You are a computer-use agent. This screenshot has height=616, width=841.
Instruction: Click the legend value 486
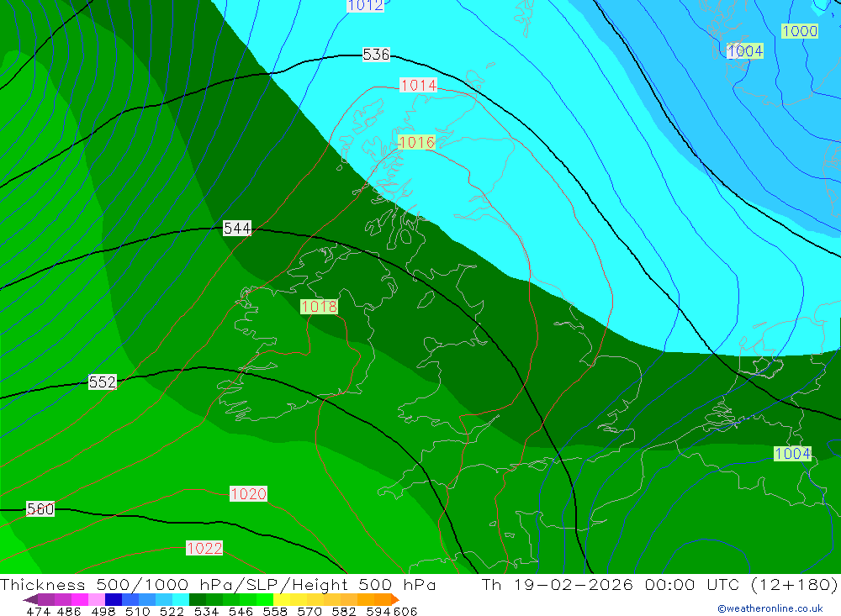tap(69, 611)
